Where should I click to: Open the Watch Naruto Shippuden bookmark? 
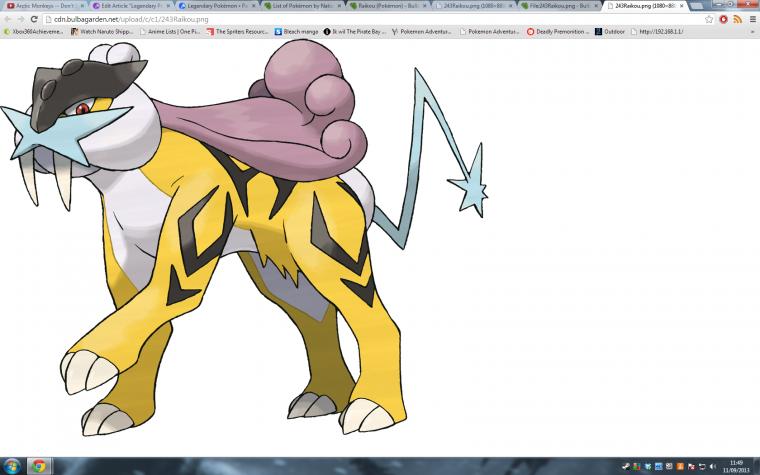pyautogui.click(x=102, y=32)
